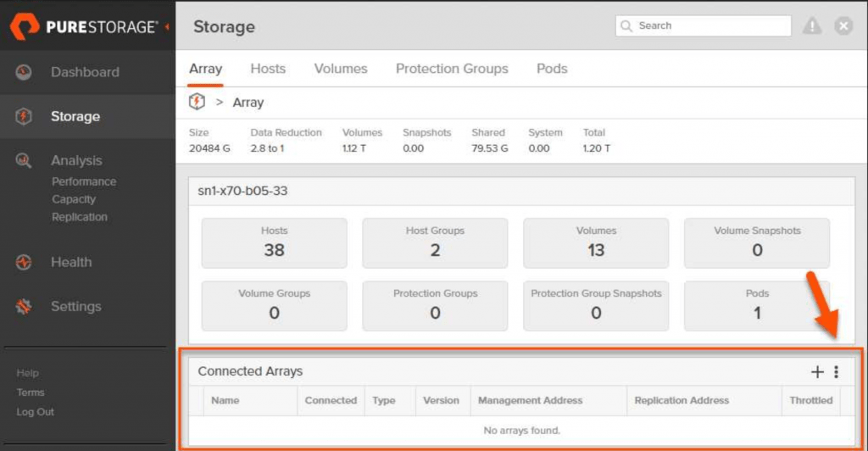The image size is (868, 451).
Task: Open the alerts warning triangle icon
Action: pos(812,26)
